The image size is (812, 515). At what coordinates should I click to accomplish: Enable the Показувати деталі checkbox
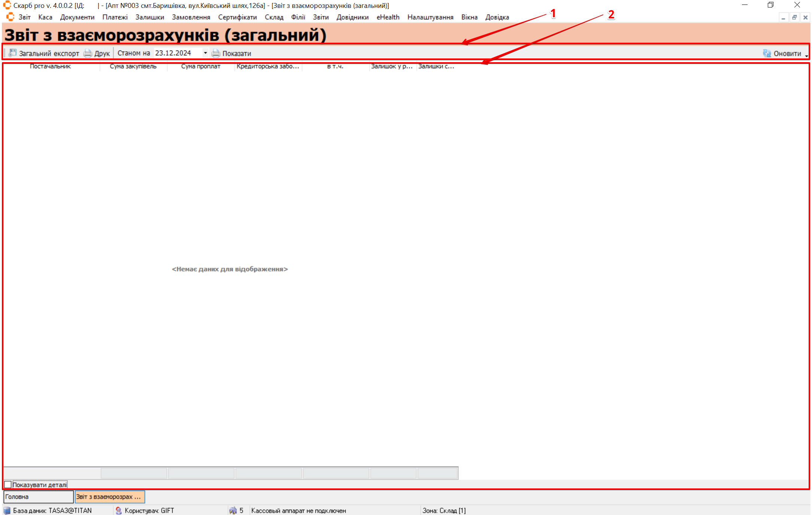(x=8, y=484)
